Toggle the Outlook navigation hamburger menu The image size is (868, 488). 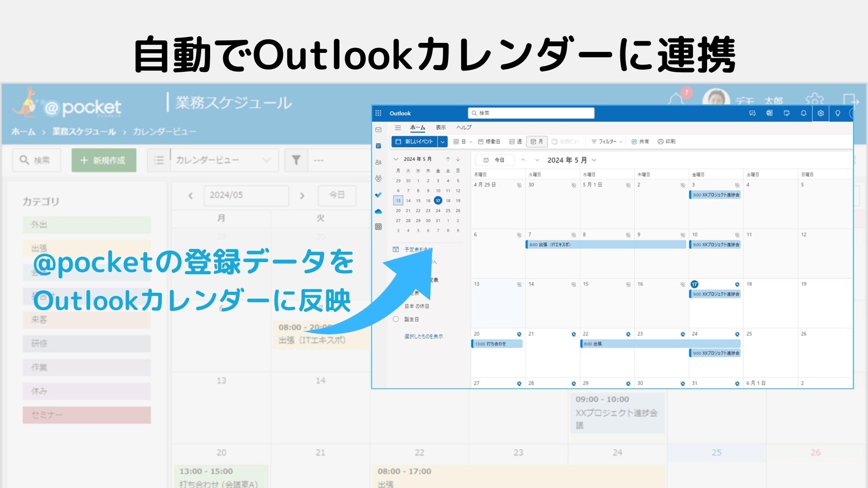[398, 128]
